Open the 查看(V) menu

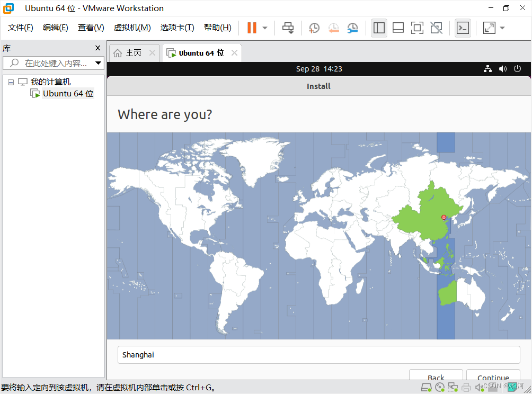pos(91,28)
